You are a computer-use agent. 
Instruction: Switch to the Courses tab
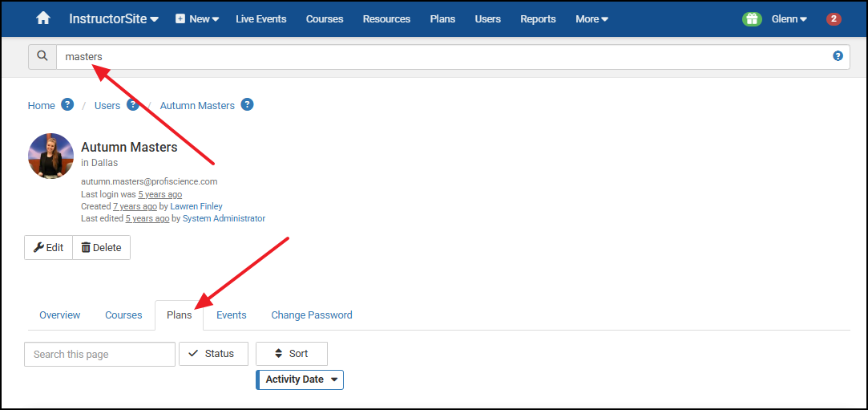point(123,315)
